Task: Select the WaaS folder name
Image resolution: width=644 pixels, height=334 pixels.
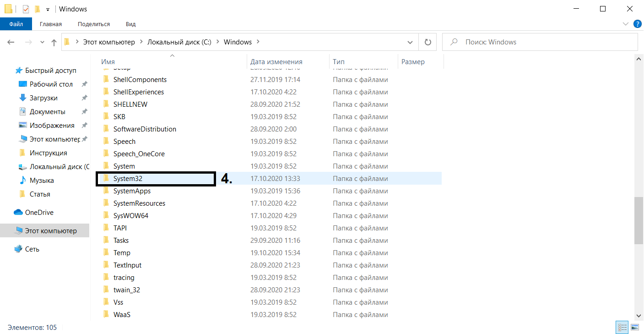Action: coord(122,315)
